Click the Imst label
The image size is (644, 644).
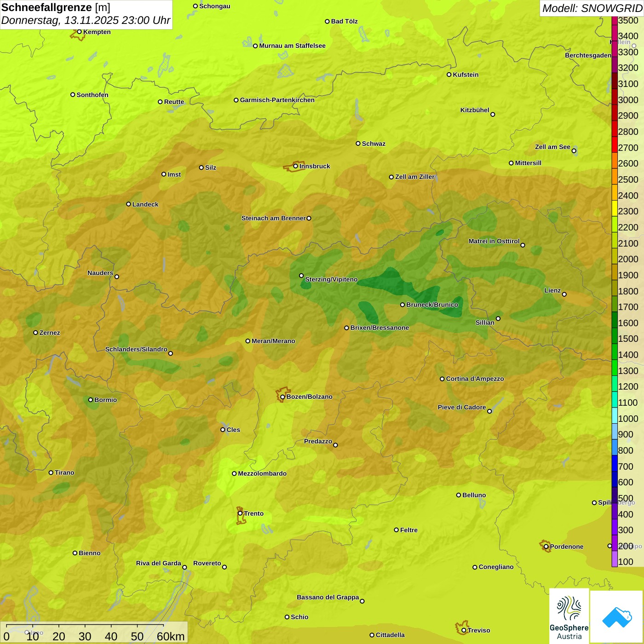(x=174, y=174)
